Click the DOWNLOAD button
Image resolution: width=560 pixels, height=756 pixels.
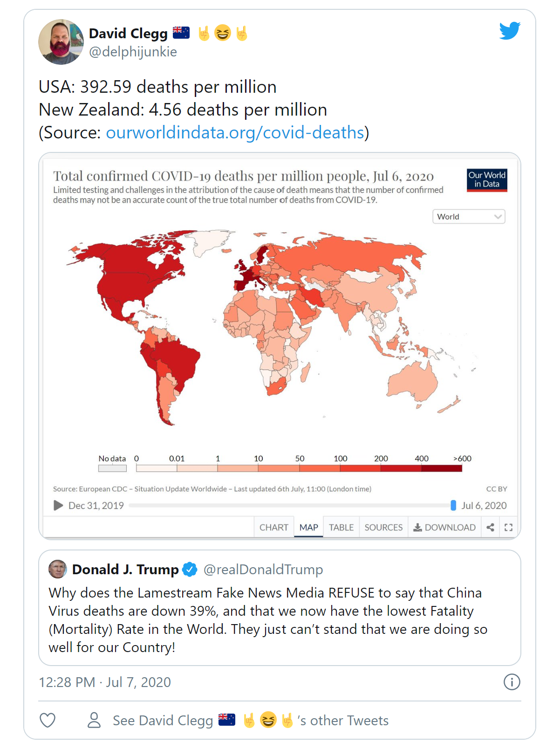[444, 527]
